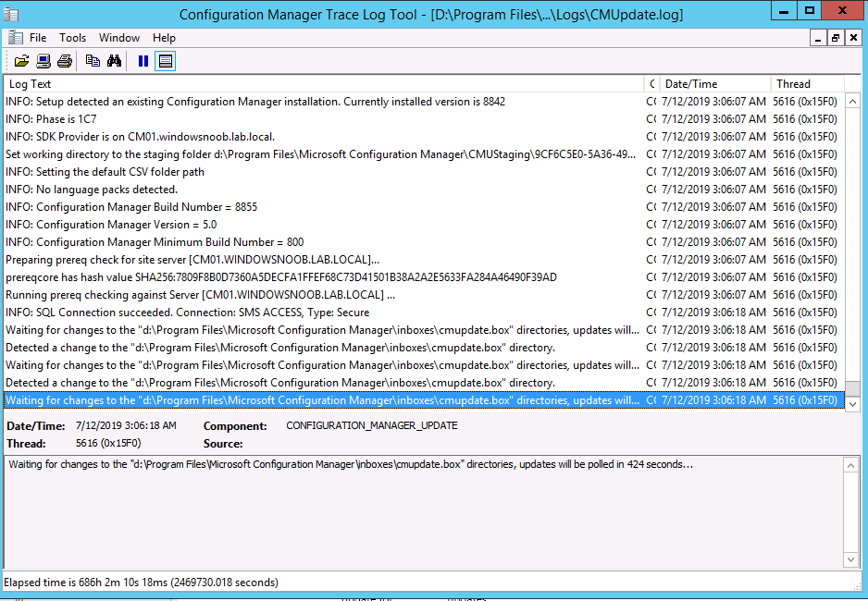Select row 'Configuration Manager Build Number = 8855'
Viewport: 868px width, 601px height.
[x=424, y=207]
